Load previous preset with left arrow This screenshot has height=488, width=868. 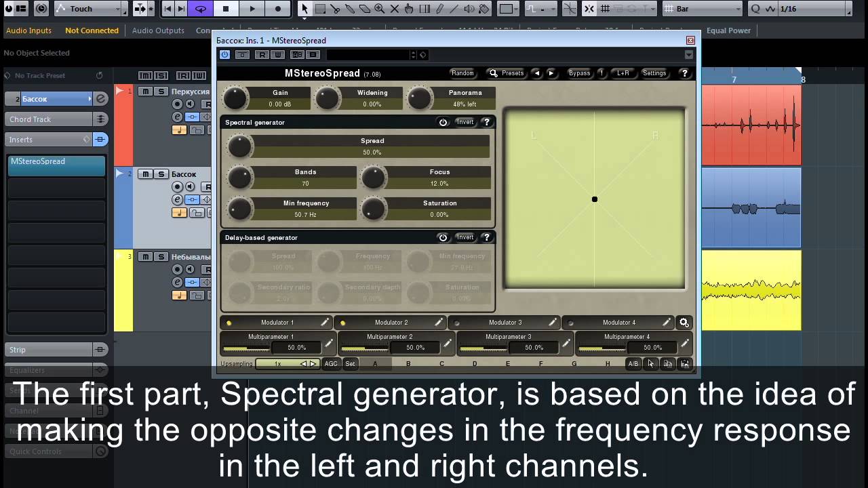click(536, 73)
